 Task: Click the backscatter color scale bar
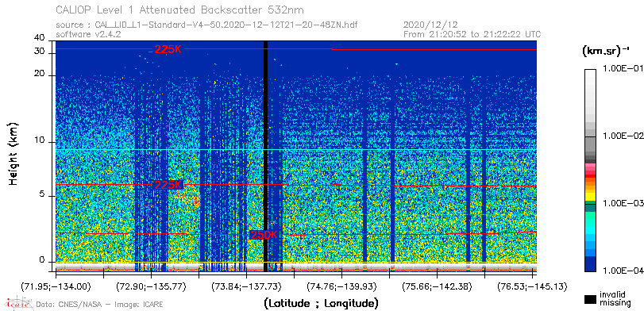[591, 171]
